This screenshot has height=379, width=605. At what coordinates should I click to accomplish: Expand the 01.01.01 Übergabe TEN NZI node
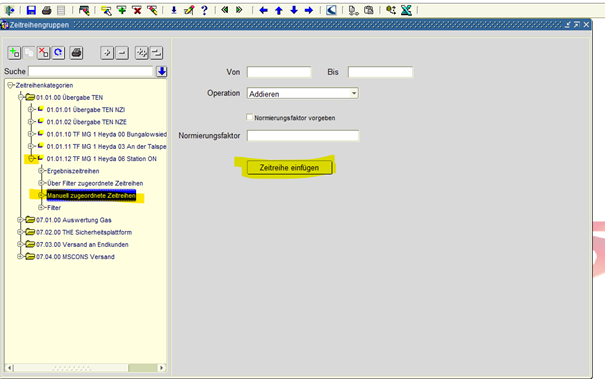point(31,110)
